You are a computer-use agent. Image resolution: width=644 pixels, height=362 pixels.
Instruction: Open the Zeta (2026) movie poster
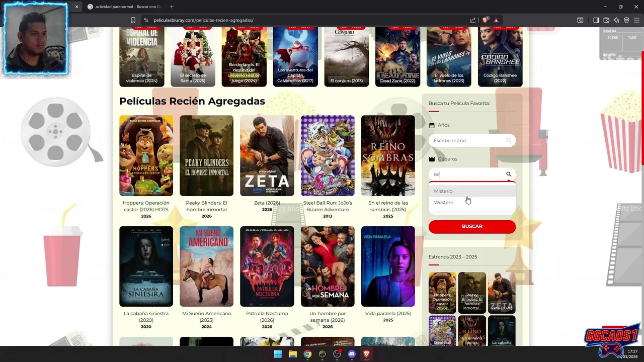(x=267, y=155)
